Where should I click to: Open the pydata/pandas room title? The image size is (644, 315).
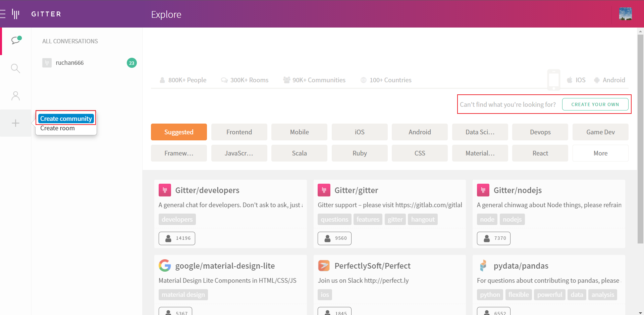tap(521, 266)
